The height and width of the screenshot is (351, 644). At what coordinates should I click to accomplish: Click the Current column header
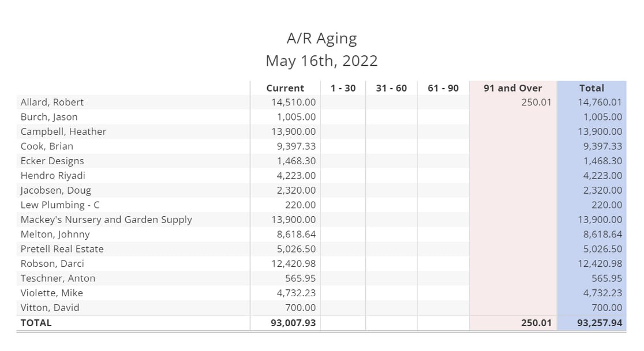pyautogui.click(x=285, y=88)
